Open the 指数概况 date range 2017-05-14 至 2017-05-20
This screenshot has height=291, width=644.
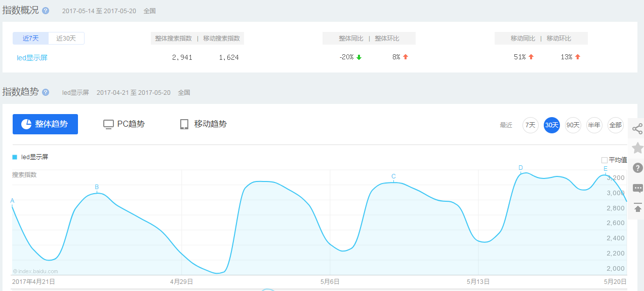click(99, 11)
